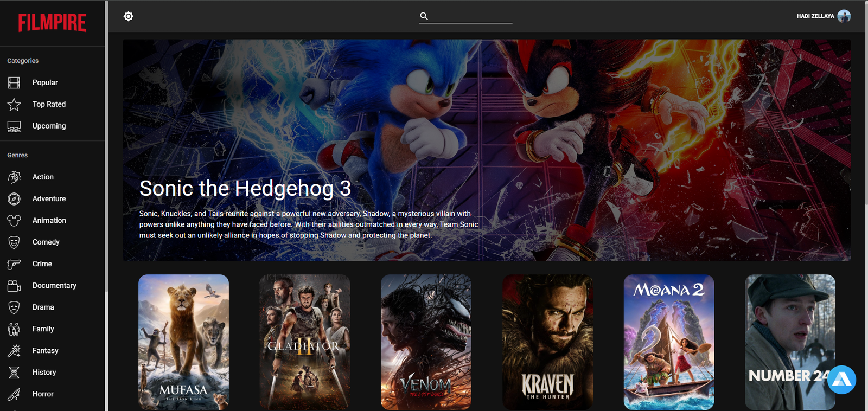Open the Sonic the Hedgehog 3 banner

pos(486,150)
